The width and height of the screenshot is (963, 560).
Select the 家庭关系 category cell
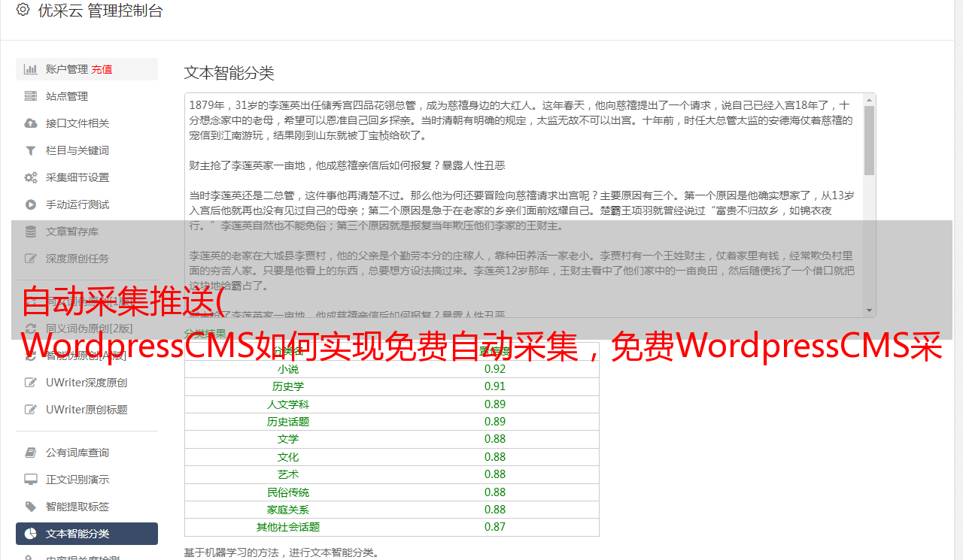pyautogui.click(x=288, y=510)
